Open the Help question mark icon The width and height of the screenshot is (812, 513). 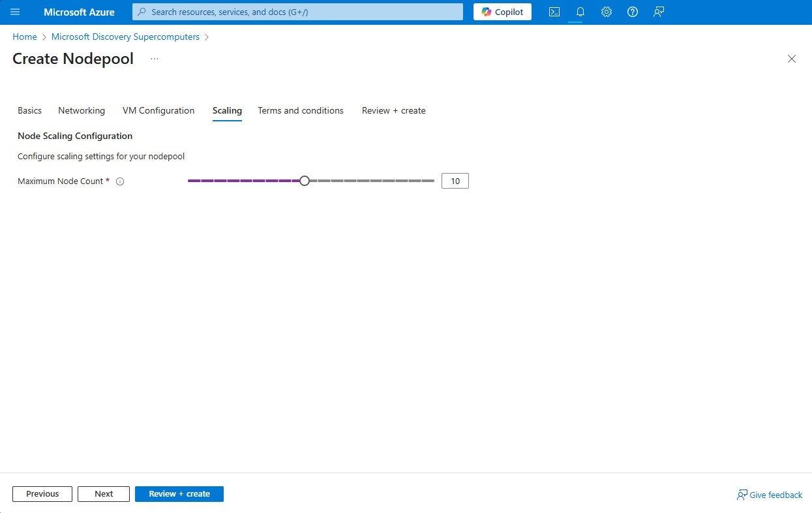coord(633,12)
